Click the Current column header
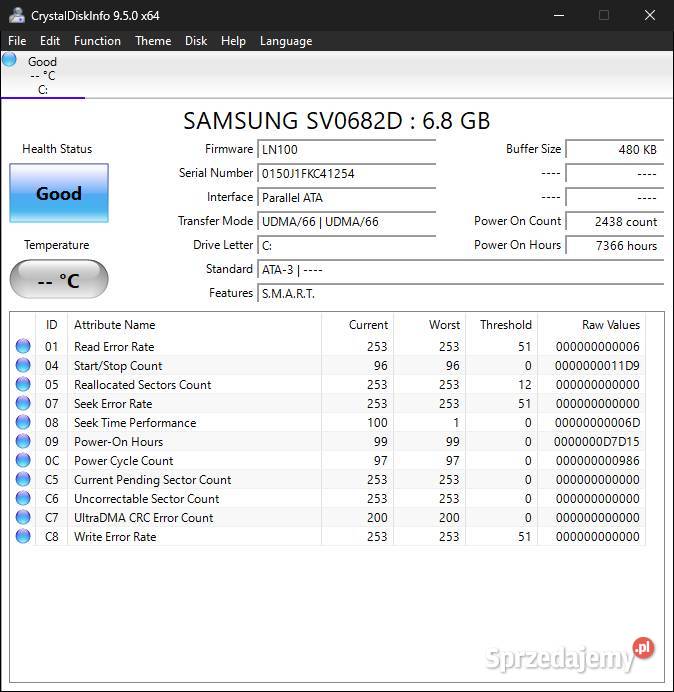674x692 pixels. coord(358,325)
